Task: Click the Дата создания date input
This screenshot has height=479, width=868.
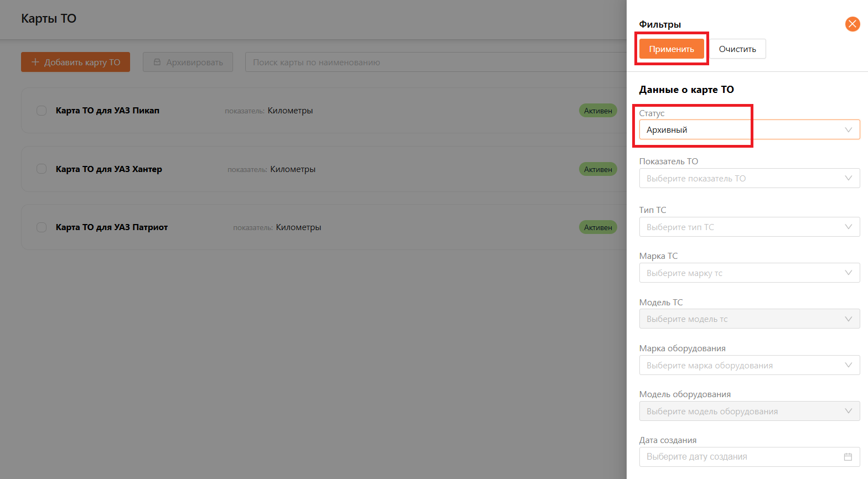Action: 742,457
